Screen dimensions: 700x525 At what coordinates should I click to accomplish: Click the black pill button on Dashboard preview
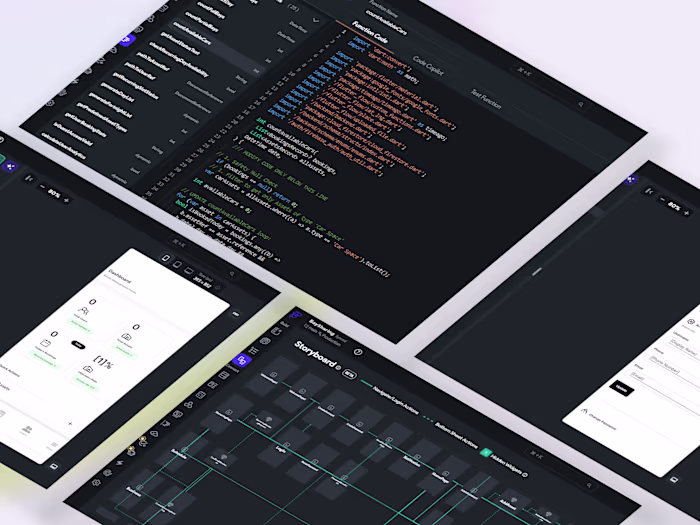pyautogui.click(x=78, y=345)
